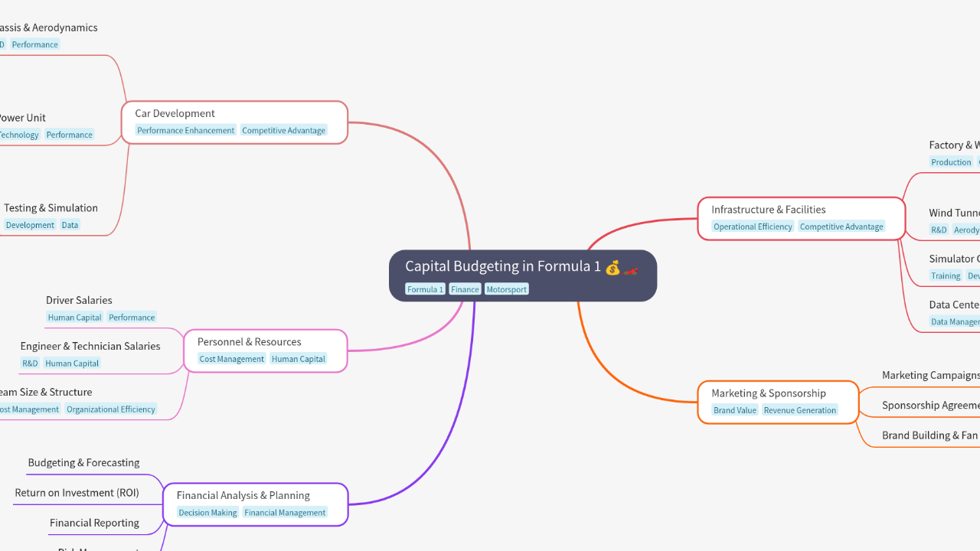Screen dimensions: 980x551
Task: Click the Motorsport tag on central node
Action: 507,289
